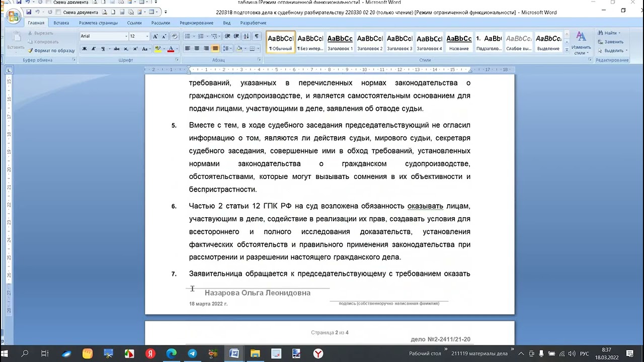644x362 pixels.
Task: Click the Office button logo
Action: 14,17
